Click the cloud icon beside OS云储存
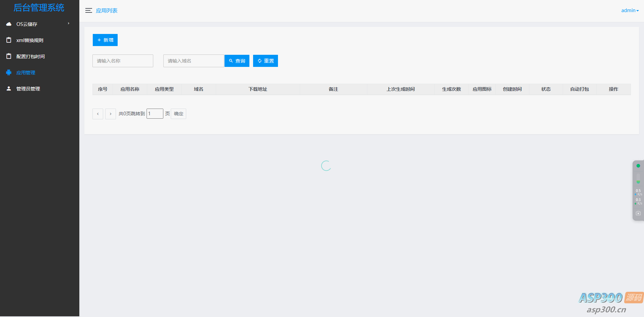This screenshot has height=317, width=644. pyautogui.click(x=9, y=24)
